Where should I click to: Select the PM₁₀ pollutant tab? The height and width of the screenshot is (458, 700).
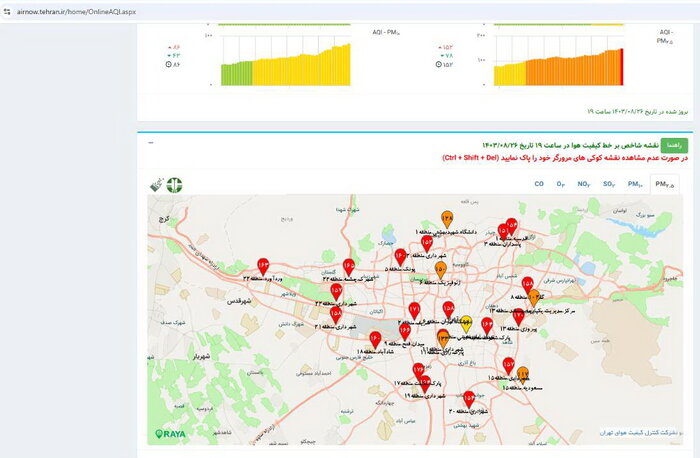click(635, 184)
